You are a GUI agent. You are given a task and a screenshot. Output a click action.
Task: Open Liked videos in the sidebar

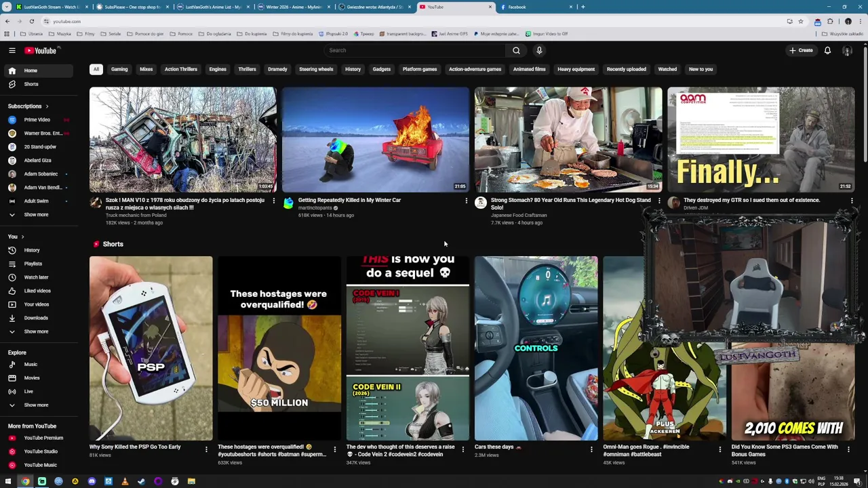[39, 291]
